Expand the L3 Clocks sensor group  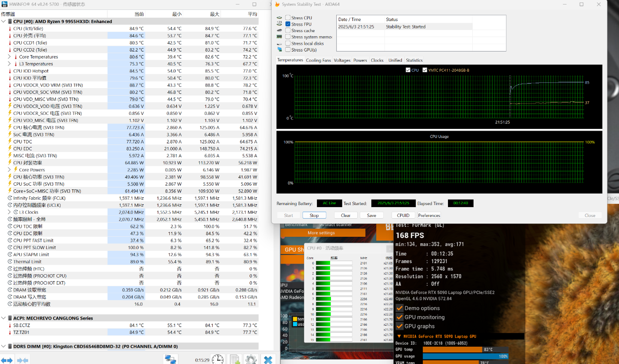[x=9, y=212]
